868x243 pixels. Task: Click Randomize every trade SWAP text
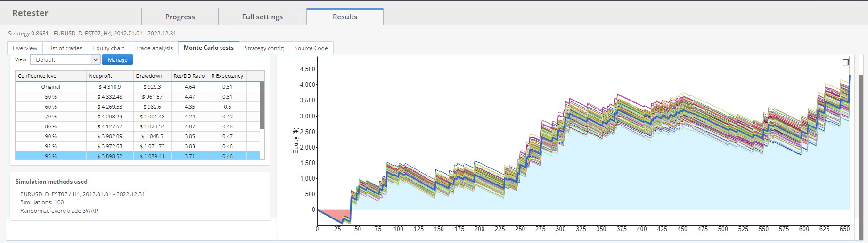[x=59, y=211]
